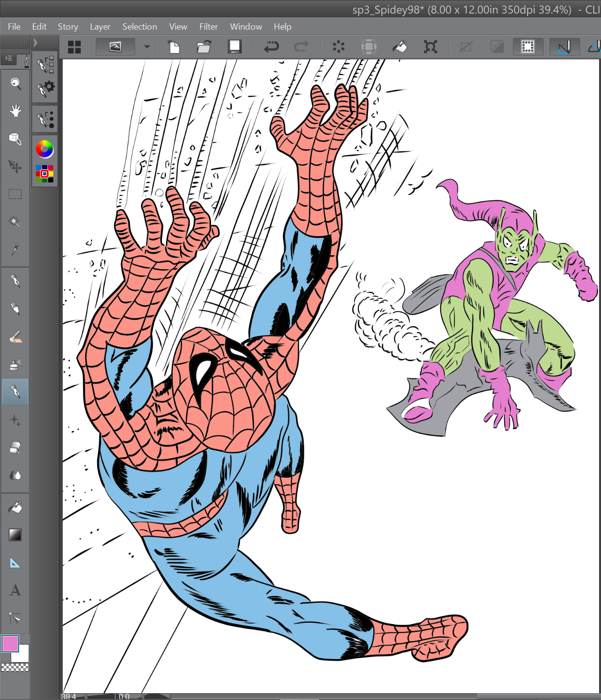The image size is (601, 700).
Task: Undo the last action
Action: (271, 47)
